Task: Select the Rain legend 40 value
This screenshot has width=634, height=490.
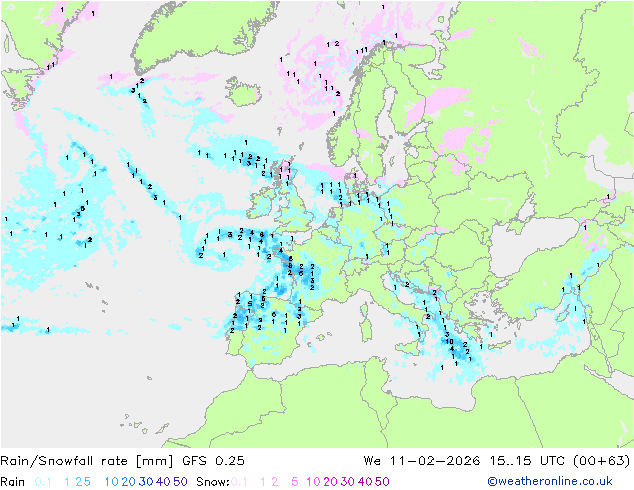Action: click(x=163, y=482)
